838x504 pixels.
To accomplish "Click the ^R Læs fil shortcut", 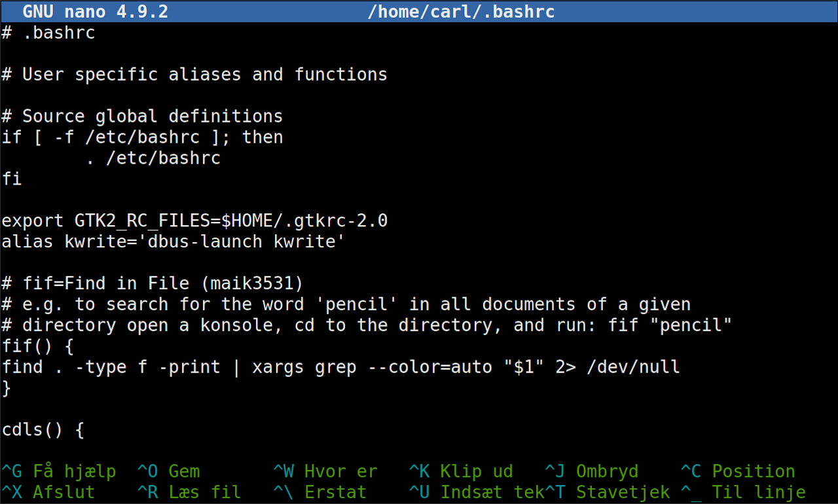I will point(189,492).
